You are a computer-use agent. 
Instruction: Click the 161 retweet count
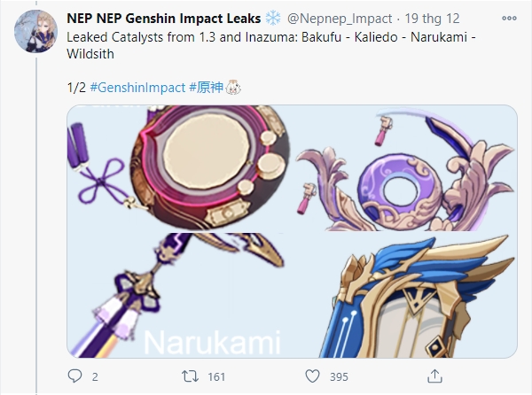(216, 376)
